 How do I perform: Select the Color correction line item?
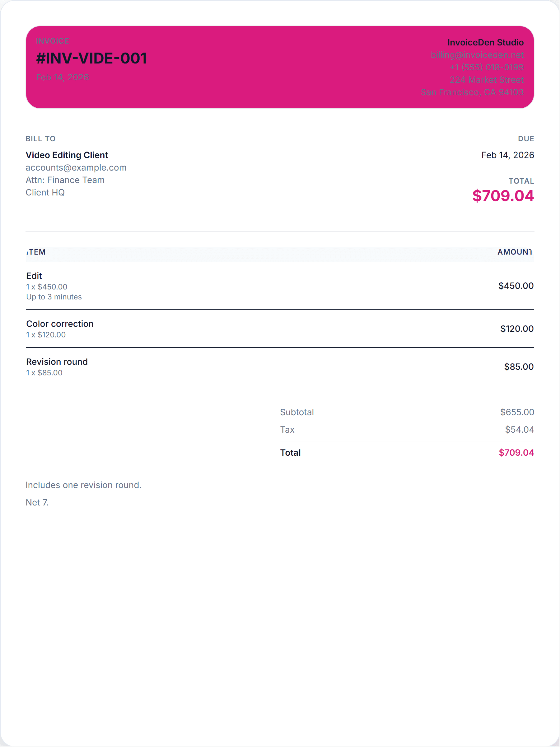pos(60,324)
